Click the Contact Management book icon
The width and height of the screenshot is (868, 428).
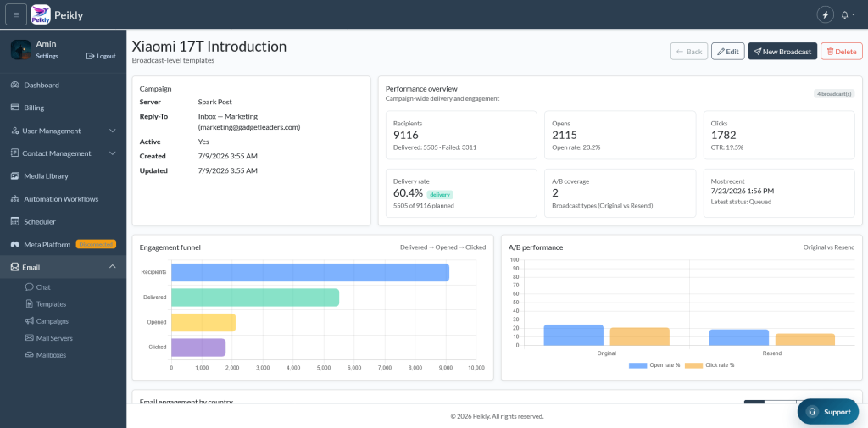(x=15, y=153)
